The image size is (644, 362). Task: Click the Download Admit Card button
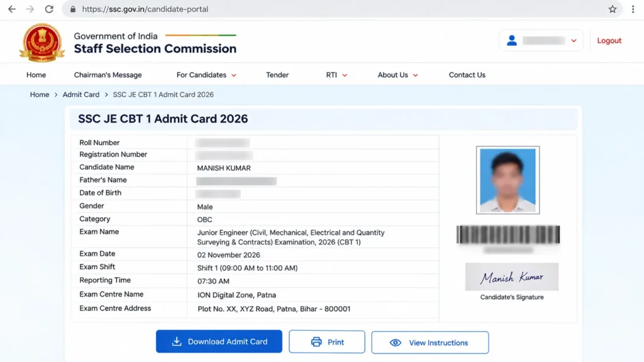pyautogui.click(x=219, y=341)
